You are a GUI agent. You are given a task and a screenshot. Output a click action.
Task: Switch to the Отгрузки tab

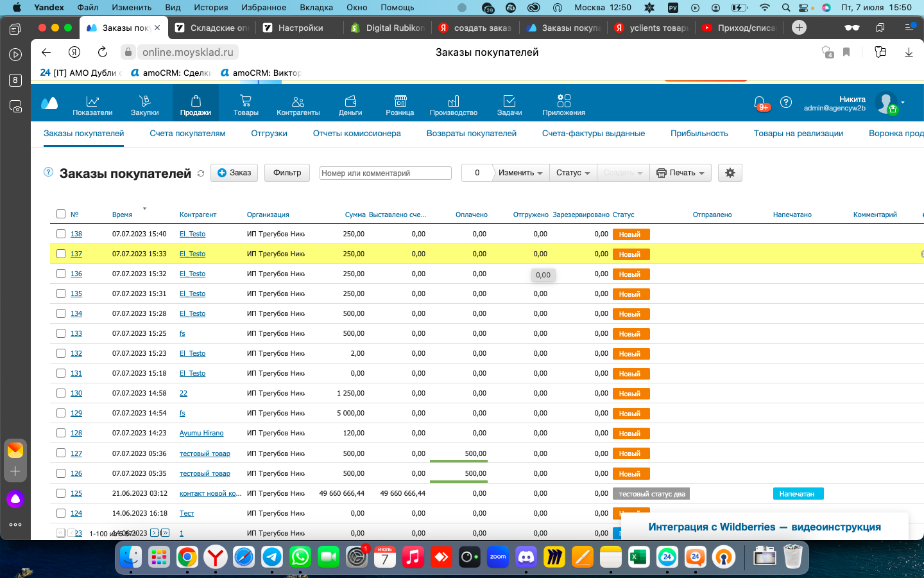tap(269, 134)
